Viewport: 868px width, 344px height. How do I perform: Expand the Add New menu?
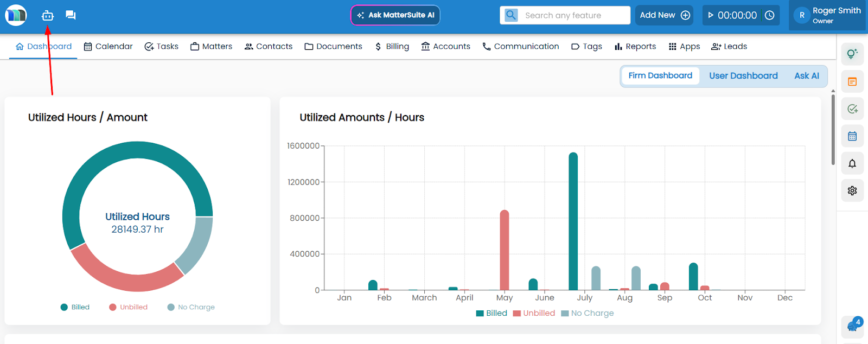point(664,15)
